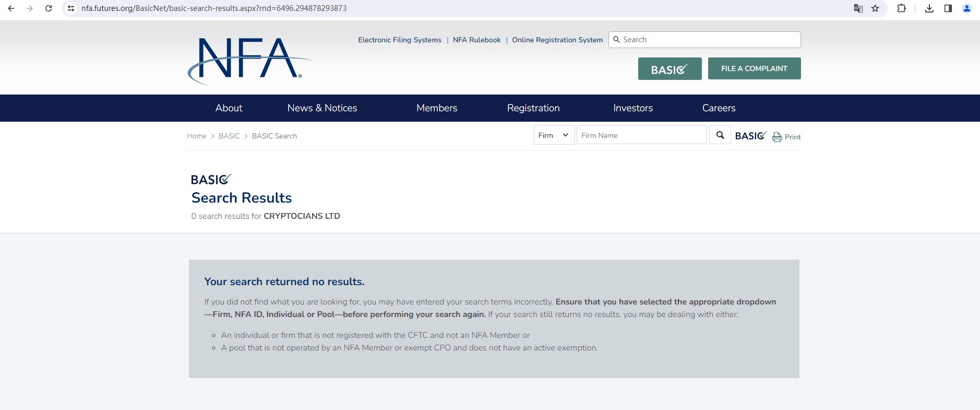Click the BASIC logo beside Print
The width and height of the screenshot is (980, 410).
tap(751, 136)
